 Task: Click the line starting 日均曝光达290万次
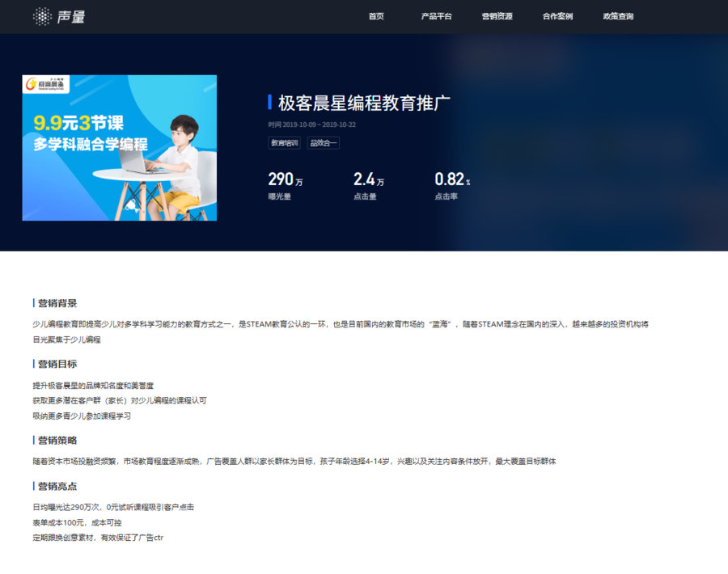pos(113,507)
